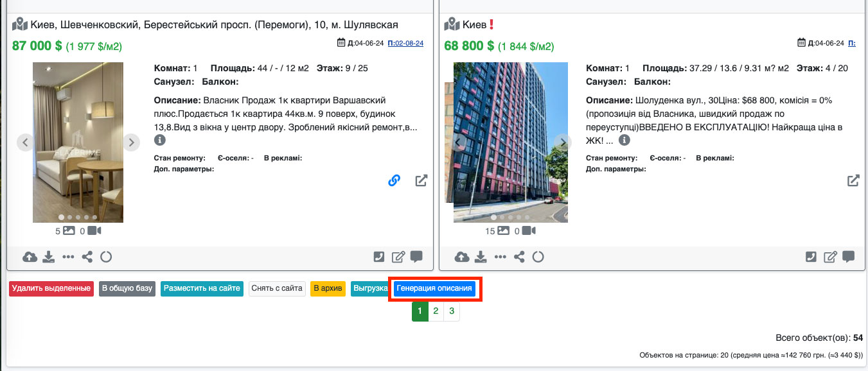Click the high-rise building photo thumbnail
This screenshot has width=868, height=371.
(511, 142)
